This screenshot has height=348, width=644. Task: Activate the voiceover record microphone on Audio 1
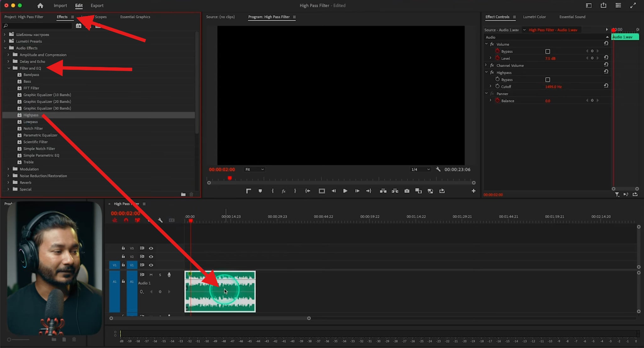coord(169,275)
